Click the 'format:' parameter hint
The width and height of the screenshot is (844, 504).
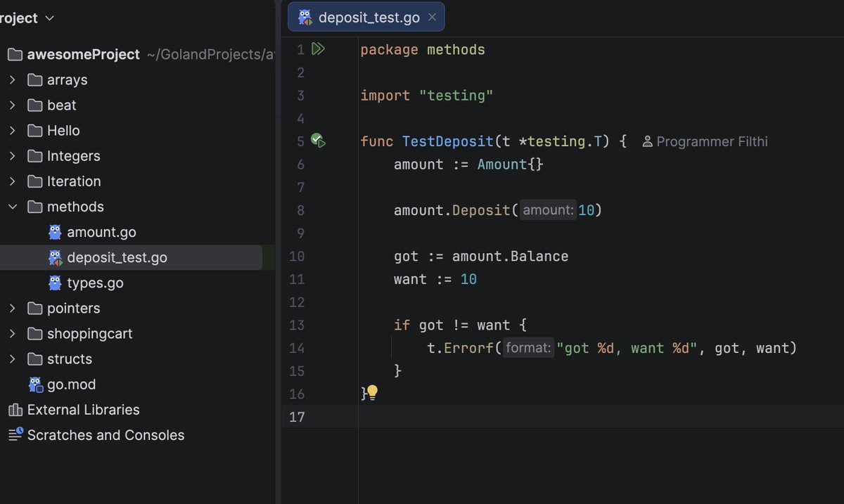point(528,348)
